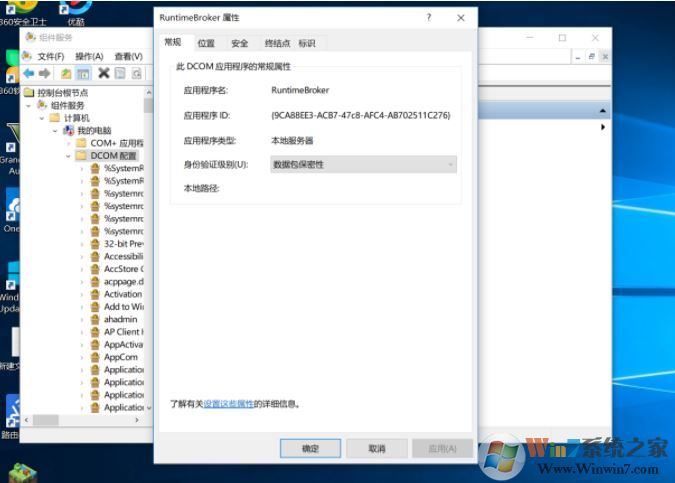Click the 组件服务 gear icon in the tree
Viewport: 675px width, 483px height.
pos(42,105)
